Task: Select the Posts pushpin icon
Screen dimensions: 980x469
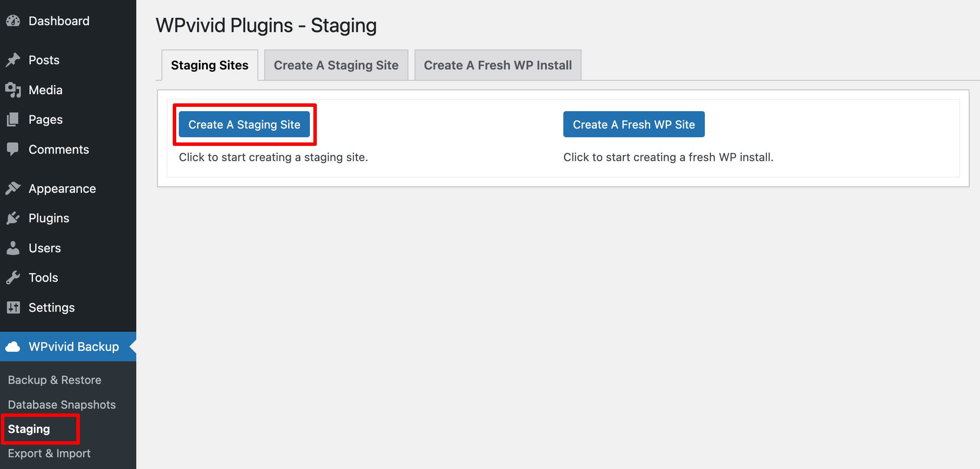Action: coord(13,59)
